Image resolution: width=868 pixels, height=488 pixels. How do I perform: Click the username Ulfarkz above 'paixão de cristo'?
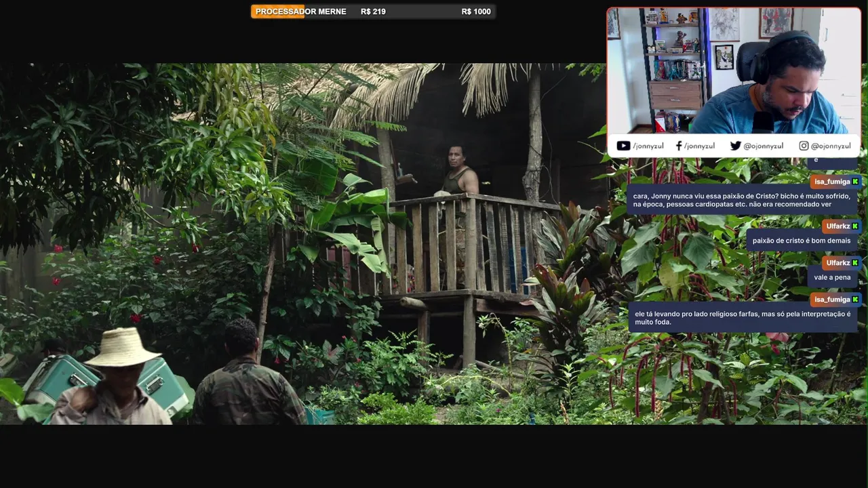[x=838, y=226]
